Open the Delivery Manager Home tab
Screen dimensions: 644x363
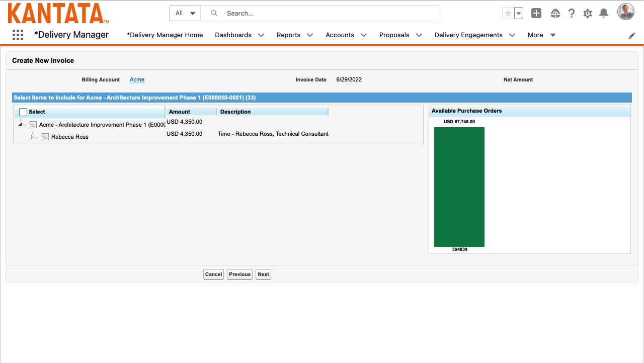pyautogui.click(x=165, y=35)
